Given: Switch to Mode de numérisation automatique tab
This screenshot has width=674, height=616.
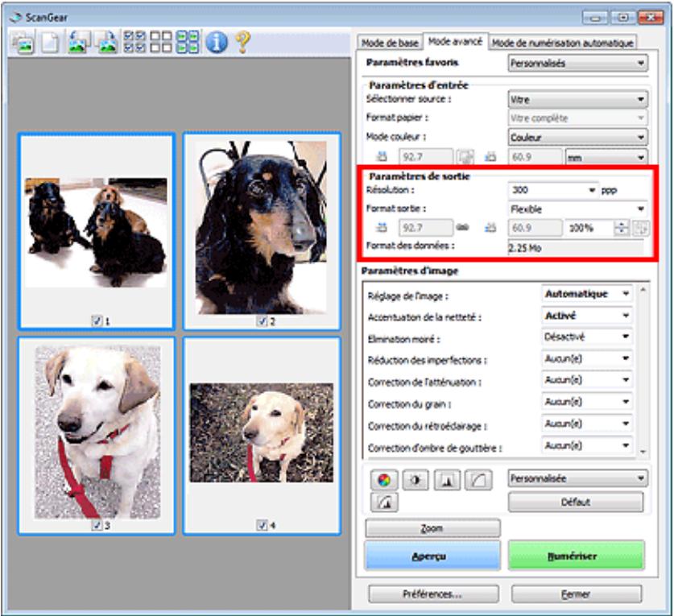Looking at the screenshot, I should click(x=562, y=43).
